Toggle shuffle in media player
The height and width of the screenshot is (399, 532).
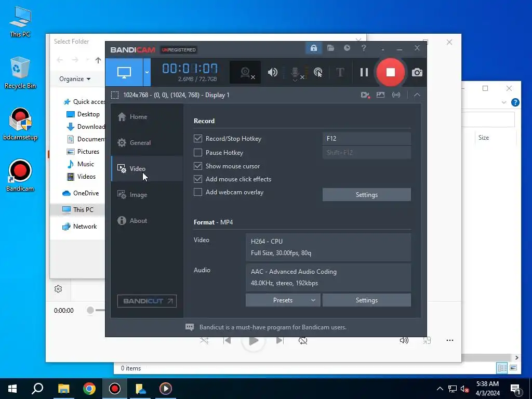[204, 340]
